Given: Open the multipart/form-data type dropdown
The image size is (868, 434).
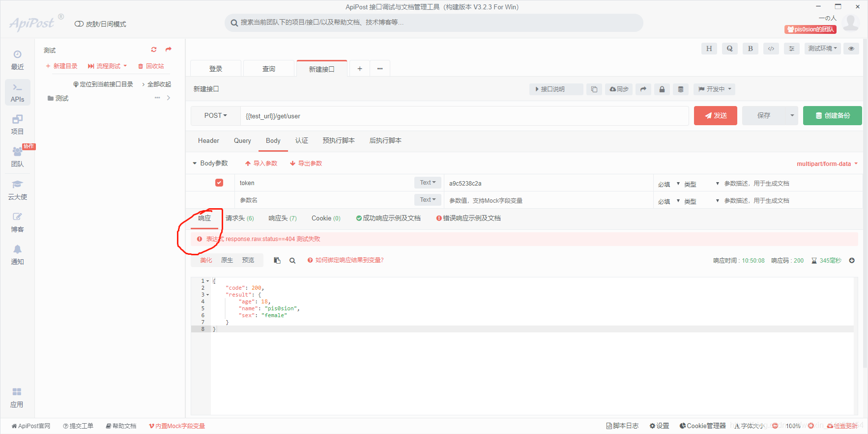Looking at the screenshot, I should click(827, 164).
